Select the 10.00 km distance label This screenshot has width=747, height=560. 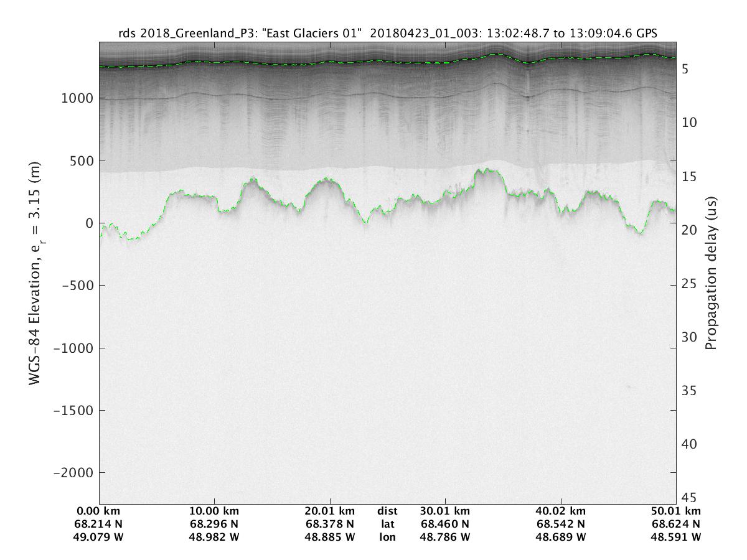click(214, 510)
